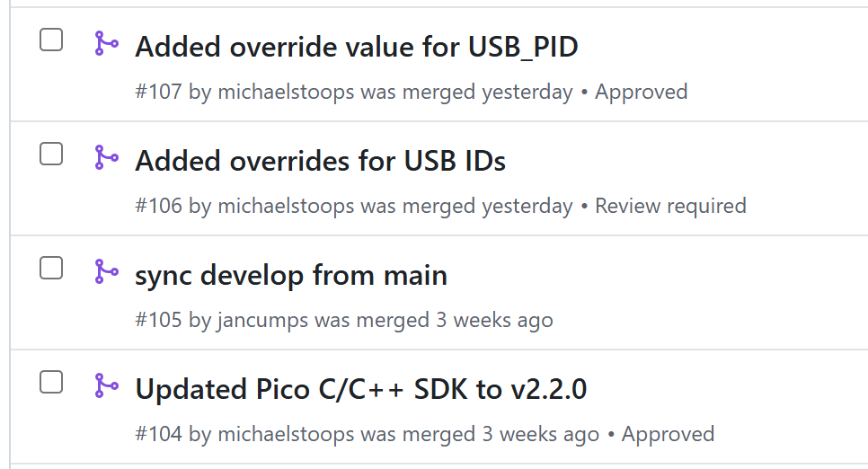Click author michaelstoops on pull request #106

[286, 206]
